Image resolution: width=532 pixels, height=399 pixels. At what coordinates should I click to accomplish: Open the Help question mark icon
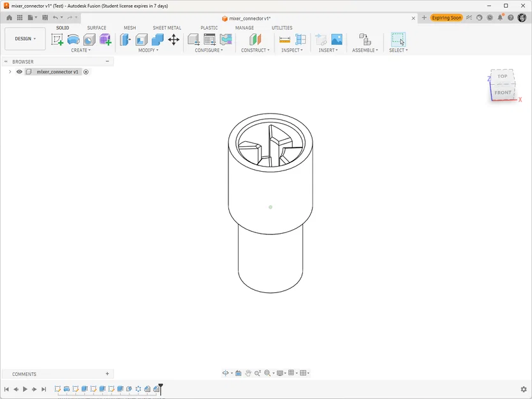(510, 18)
